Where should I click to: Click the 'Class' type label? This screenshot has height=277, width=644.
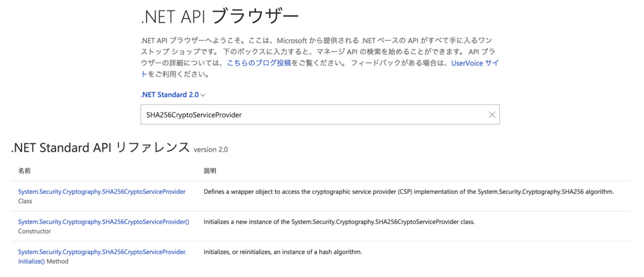[x=25, y=201]
